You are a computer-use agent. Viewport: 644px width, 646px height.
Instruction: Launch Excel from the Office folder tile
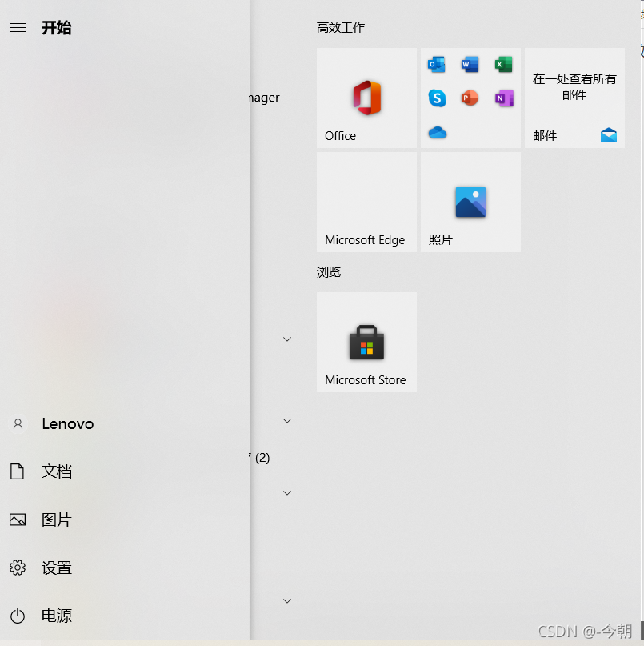(x=503, y=64)
